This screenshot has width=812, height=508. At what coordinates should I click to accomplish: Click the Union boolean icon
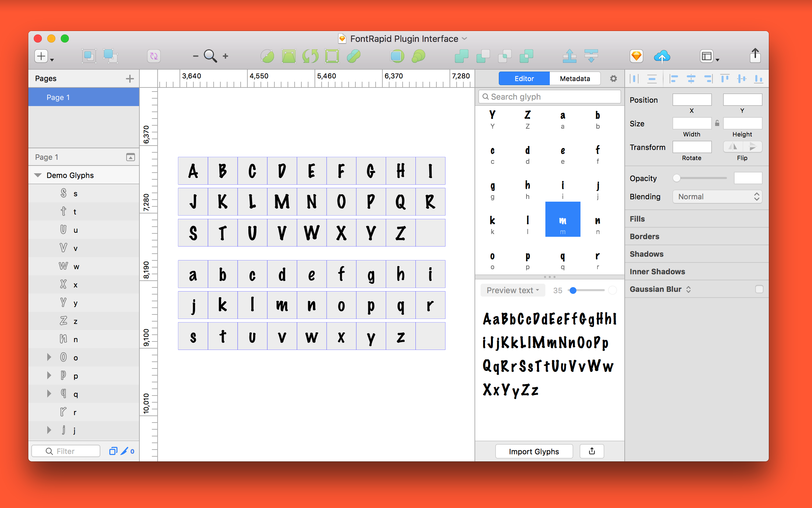point(461,56)
